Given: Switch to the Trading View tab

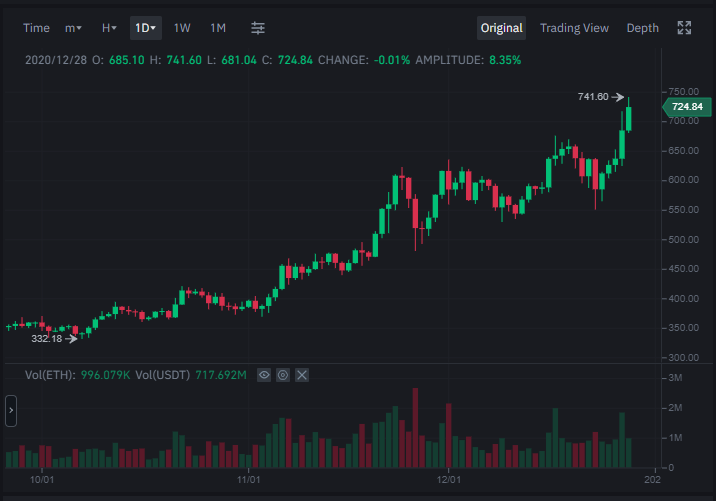Looking at the screenshot, I should 574,28.
